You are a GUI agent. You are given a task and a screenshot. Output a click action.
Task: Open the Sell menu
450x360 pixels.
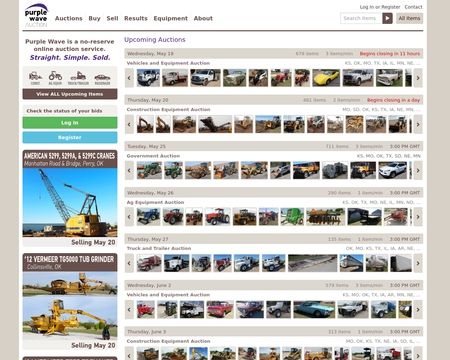(112, 18)
